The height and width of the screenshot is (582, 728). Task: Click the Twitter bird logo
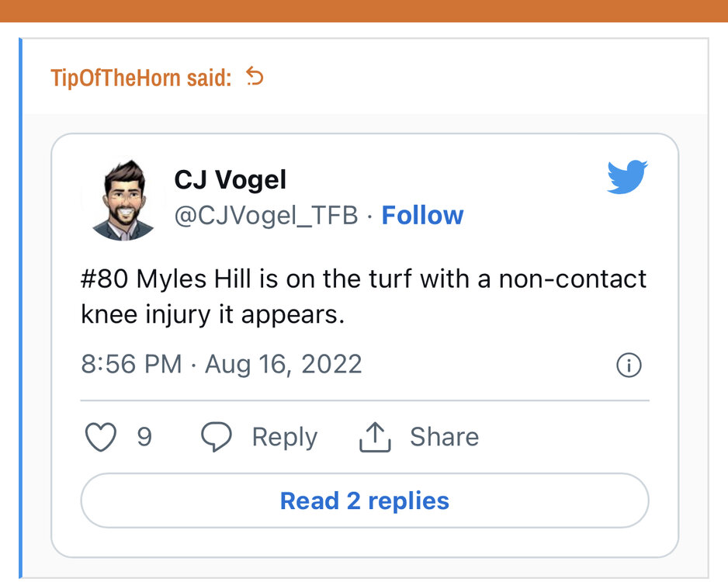627,176
